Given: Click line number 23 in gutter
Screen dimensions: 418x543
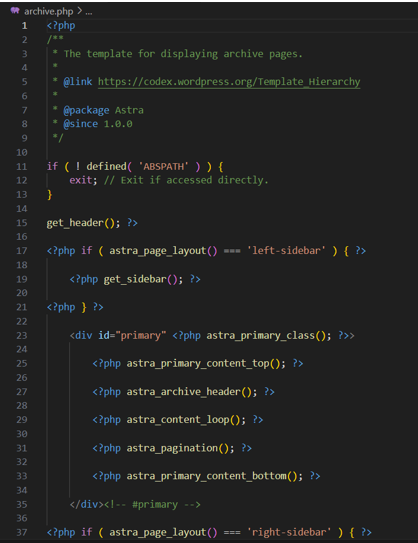Looking at the screenshot, I should tap(21, 336).
